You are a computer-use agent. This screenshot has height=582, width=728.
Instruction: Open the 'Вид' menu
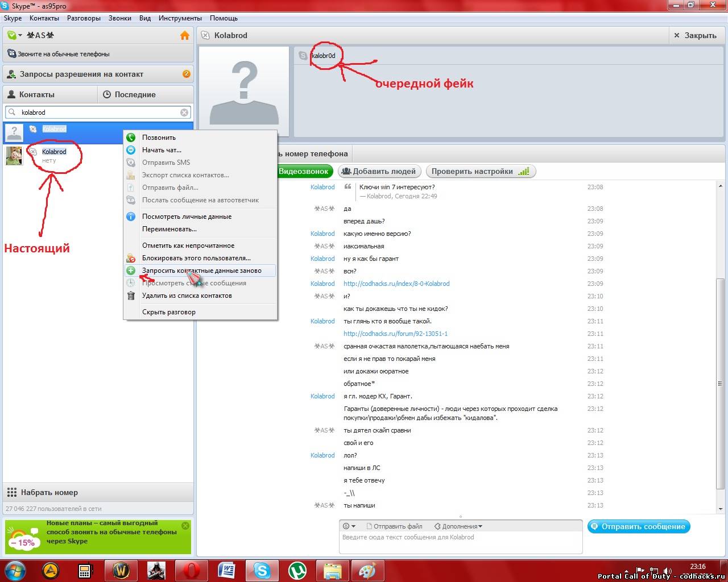coord(145,18)
